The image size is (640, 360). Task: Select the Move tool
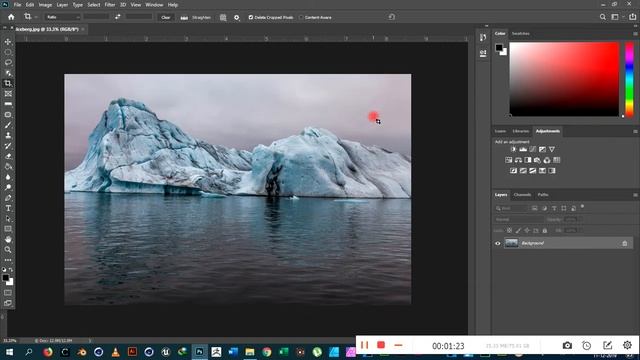8,42
